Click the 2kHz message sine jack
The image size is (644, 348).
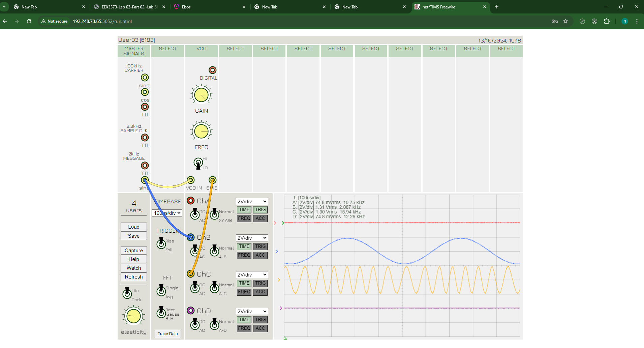(x=145, y=180)
